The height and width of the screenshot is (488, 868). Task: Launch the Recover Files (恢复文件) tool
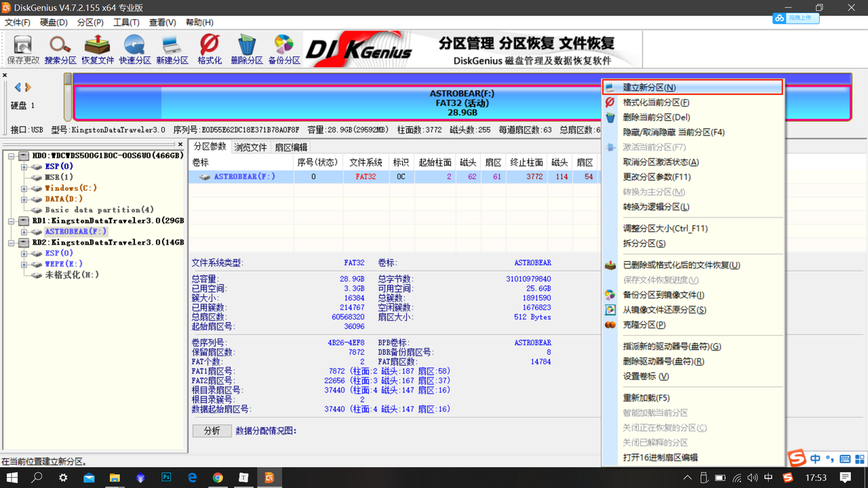click(x=98, y=49)
